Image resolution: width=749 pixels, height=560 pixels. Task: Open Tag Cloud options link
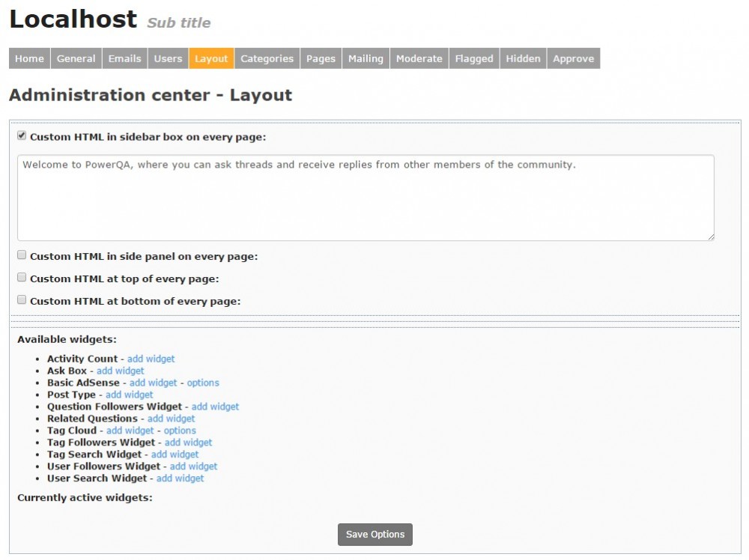pos(180,430)
